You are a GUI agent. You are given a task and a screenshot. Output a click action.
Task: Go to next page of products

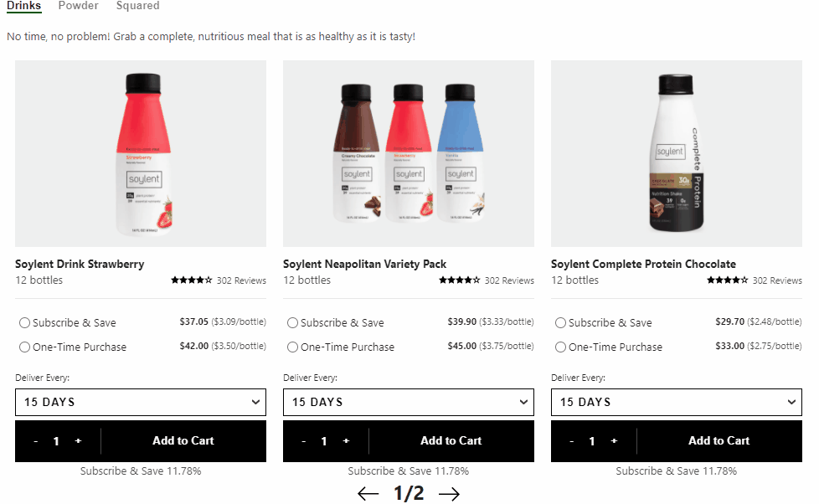(x=449, y=494)
